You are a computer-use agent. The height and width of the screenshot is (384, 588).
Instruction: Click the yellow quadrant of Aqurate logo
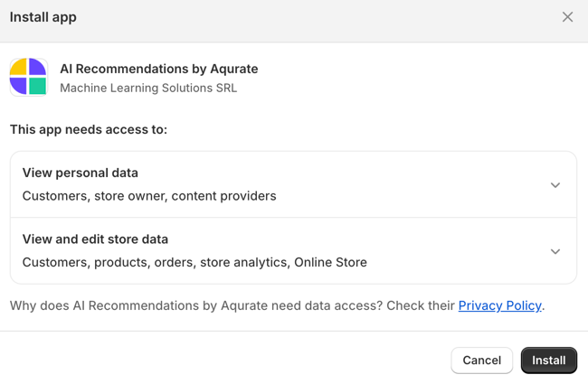pos(19,67)
